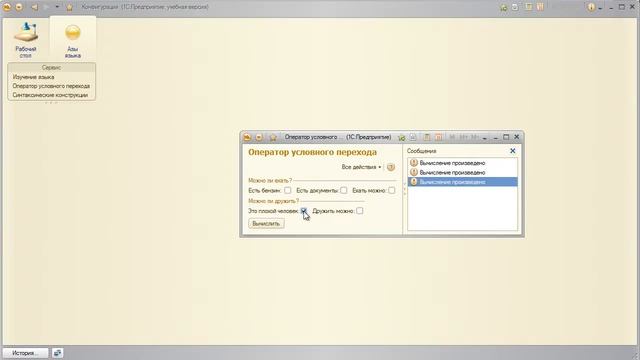The image size is (640, 360).
Task: Click the windows list icon next to История
Action: tap(58, 353)
